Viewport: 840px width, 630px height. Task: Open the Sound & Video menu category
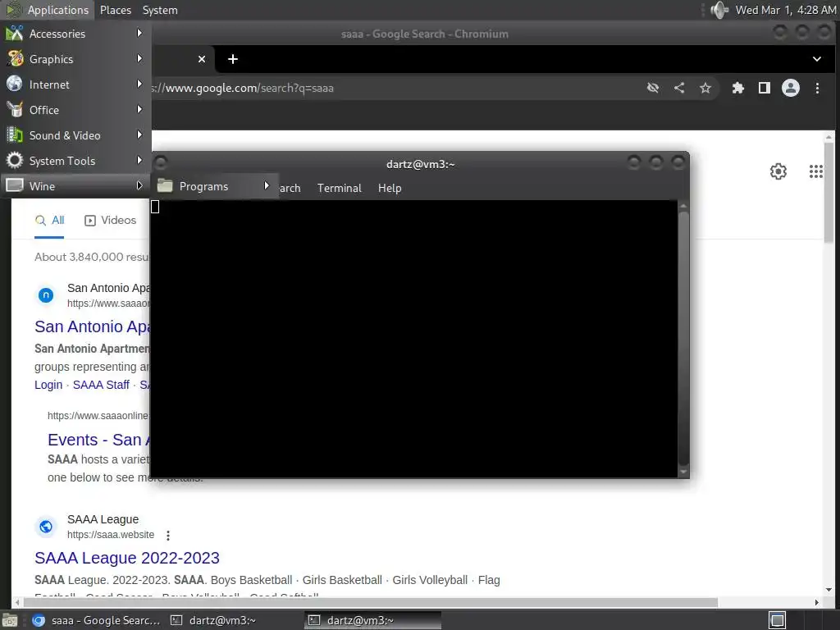click(75, 135)
